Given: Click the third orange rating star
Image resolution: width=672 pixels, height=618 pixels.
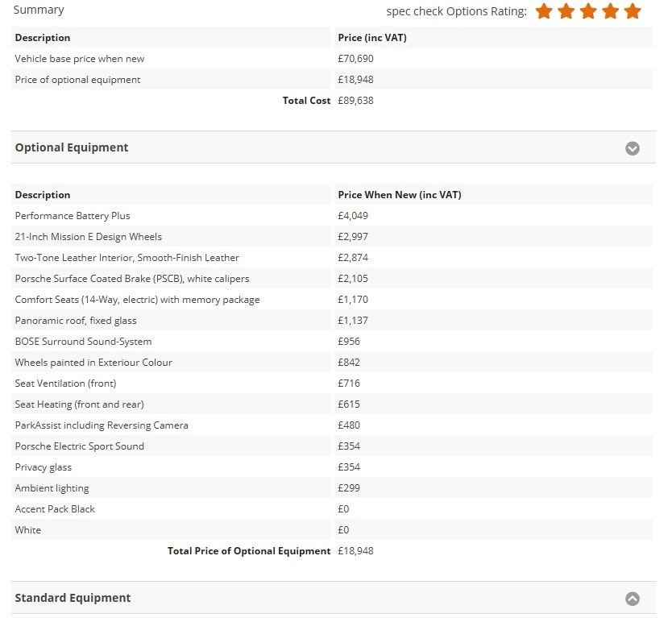Looking at the screenshot, I should tap(588, 11).
